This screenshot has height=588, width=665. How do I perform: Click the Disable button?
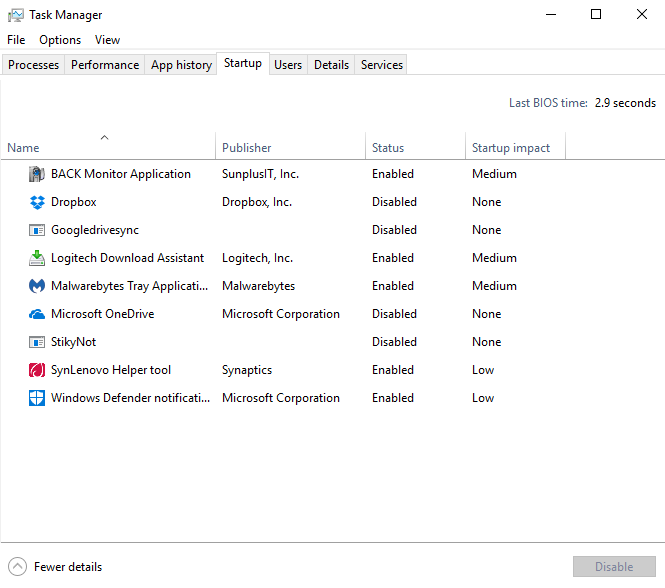[614, 567]
